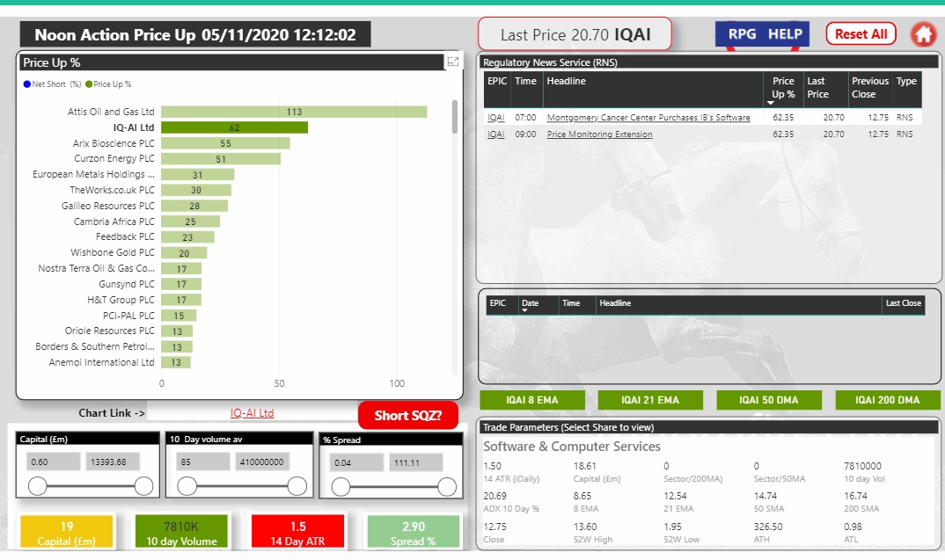Image resolution: width=945 pixels, height=560 pixels.
Task: Select the European Metals Holdings bar
Action: (x=198, y=175)
